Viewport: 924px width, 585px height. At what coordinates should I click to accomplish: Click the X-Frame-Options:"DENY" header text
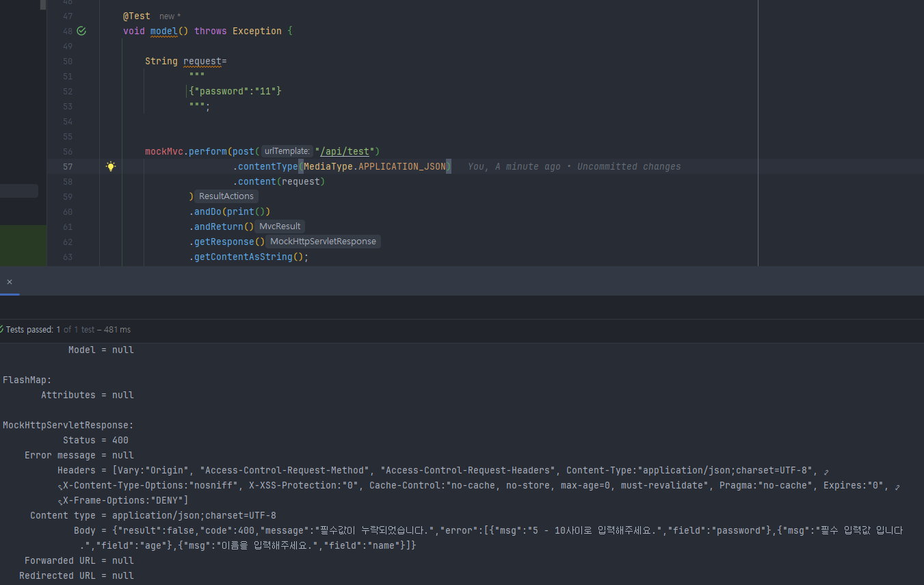click(x=126, y=500)
